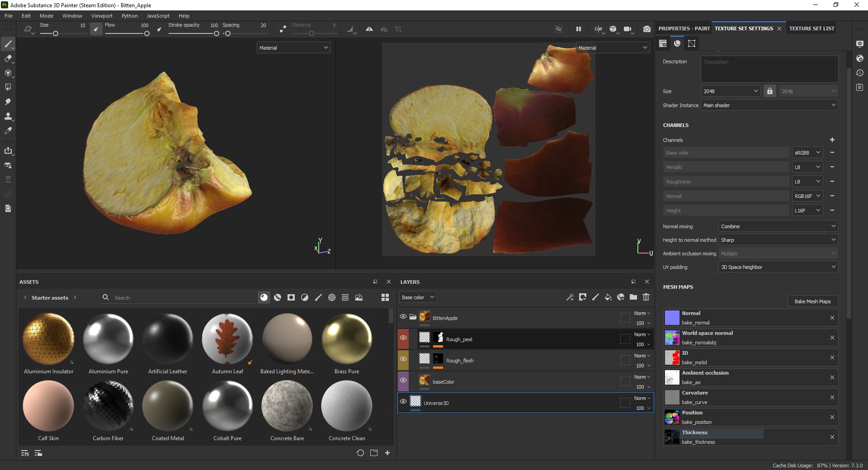Switch to the Texture Set List tab
The width and height of the screenshot is (868, 470).
811,28
